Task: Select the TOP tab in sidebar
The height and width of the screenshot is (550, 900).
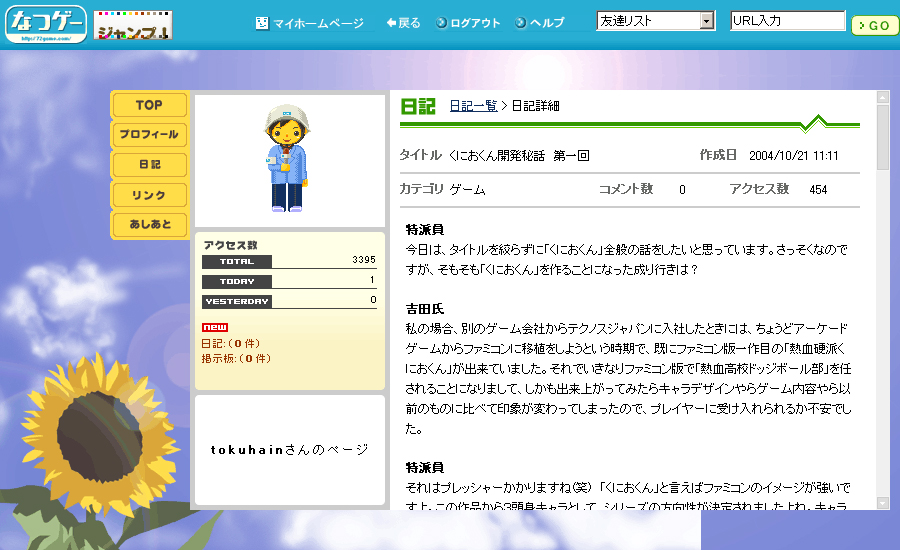Action: click(149, 105)
